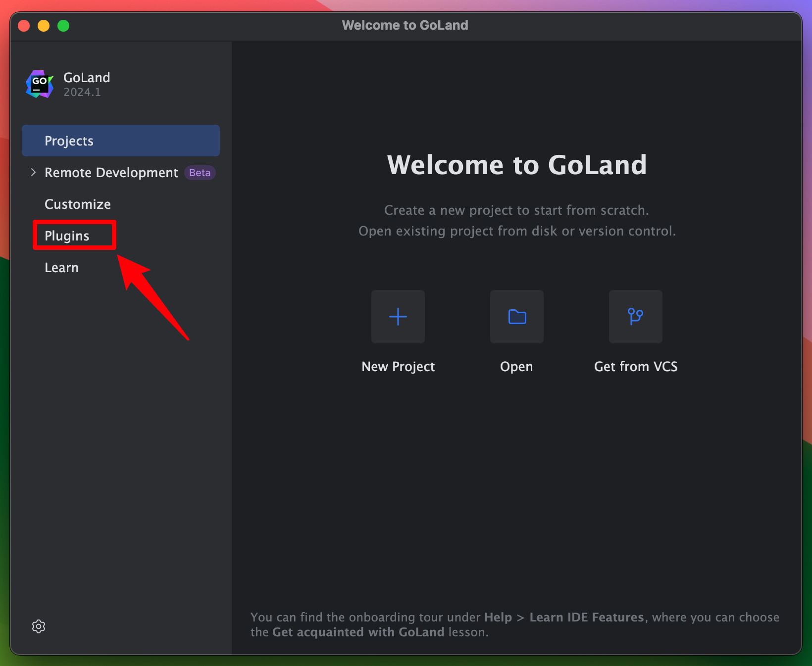Viewport: 812px width, 666px height.
Task: Click the New Project label
Action: click(x=398, y=367)
